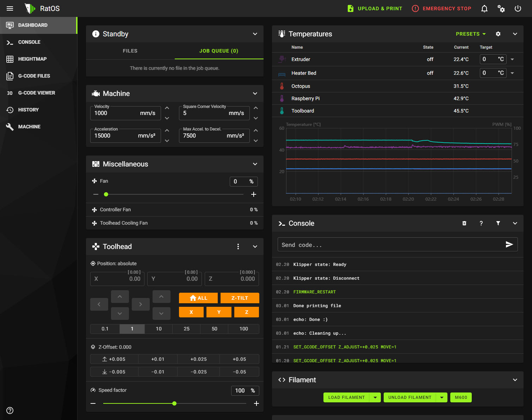Open console filter funnel icon
The height and width of the screenshot is (420, 532).
[x=498, y=223]
